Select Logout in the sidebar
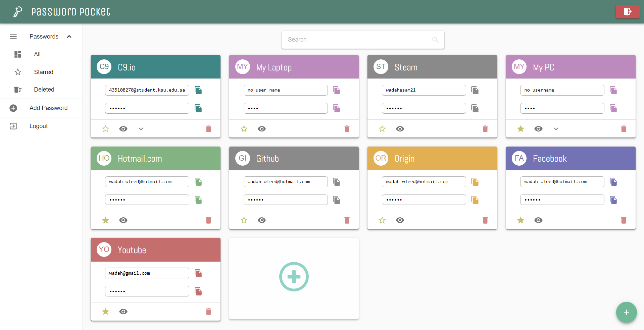Image resolution: width=644 pixels, height=330 pixels. point(41,126)
